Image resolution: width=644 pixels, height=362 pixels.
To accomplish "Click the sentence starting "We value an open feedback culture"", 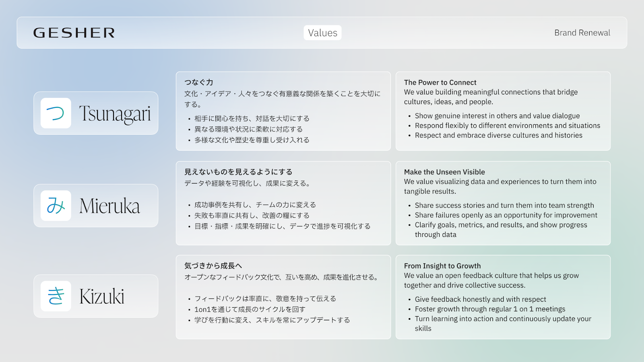I will click(491, 280).
